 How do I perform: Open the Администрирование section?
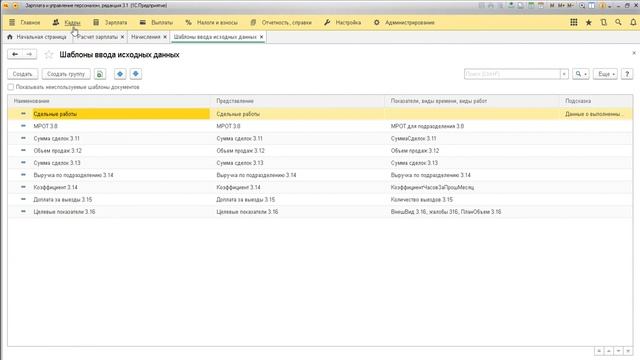pyautogui.click(x=410, y=22)
